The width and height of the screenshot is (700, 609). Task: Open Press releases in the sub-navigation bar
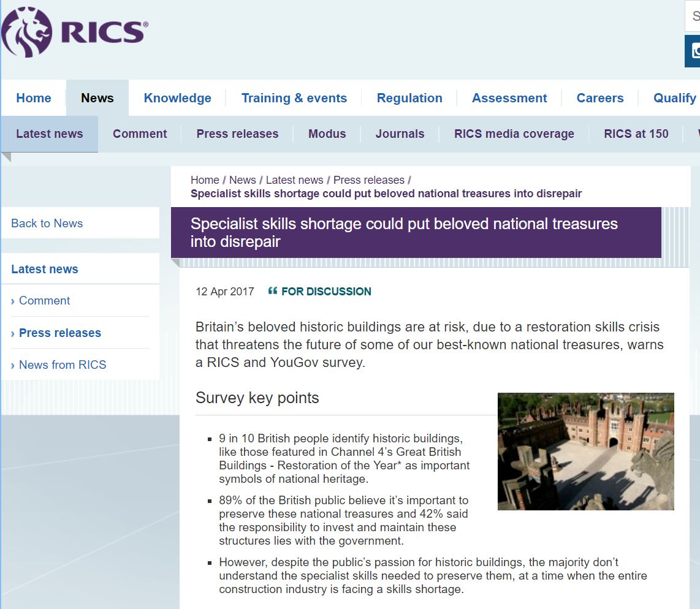tap(237, 134)
